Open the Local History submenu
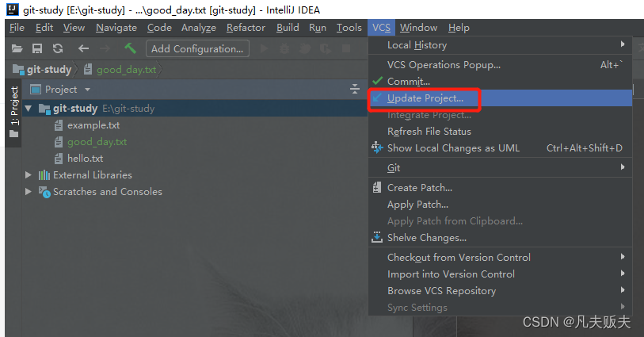This screenshot has width=644, height=337. [x=500, y=44]
